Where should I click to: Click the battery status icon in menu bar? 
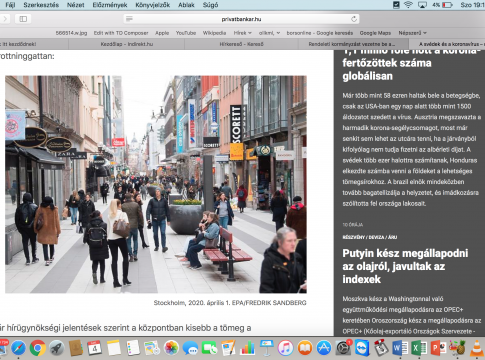click(447, 5)
